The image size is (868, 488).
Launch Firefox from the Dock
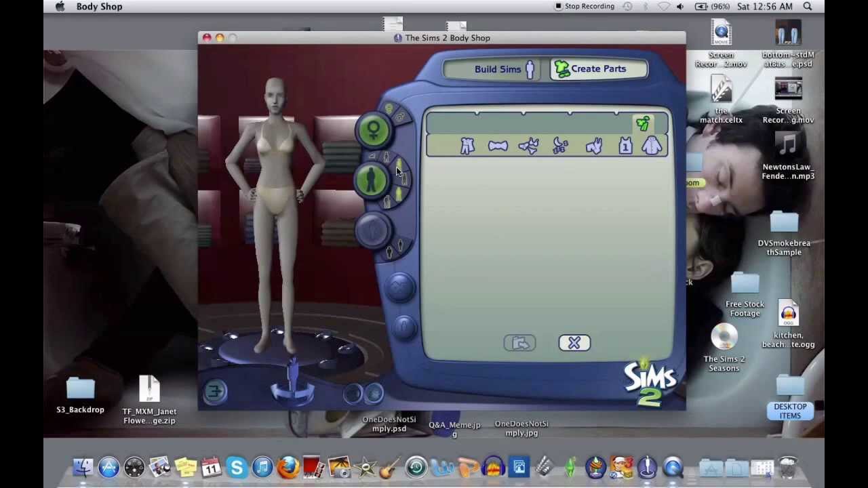point(288,468)
